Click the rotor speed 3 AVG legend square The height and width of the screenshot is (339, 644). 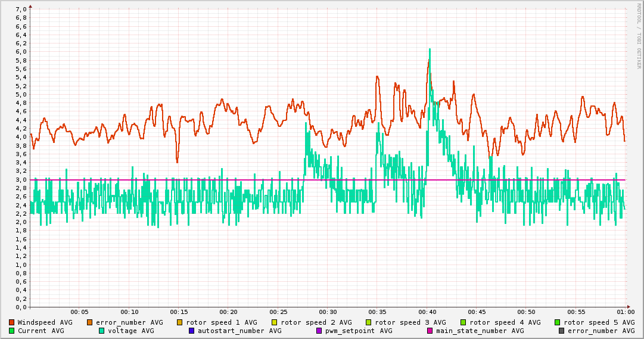[x=368, y=322]
